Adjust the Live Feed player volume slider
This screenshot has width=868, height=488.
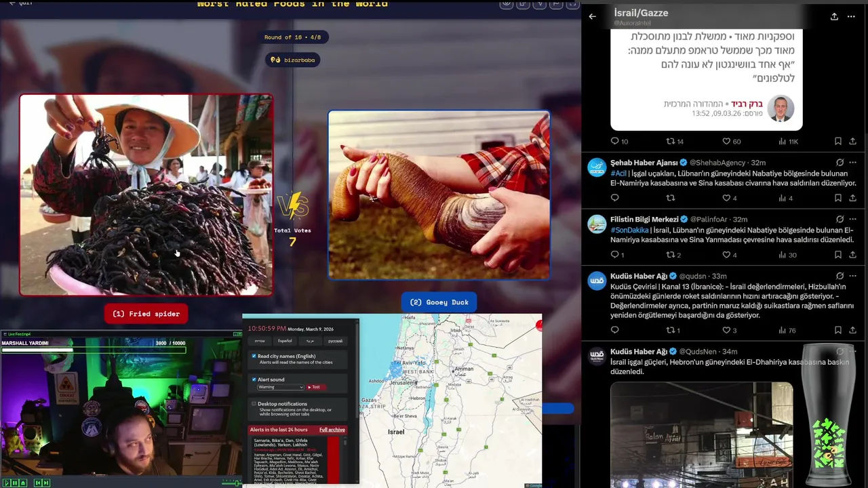coord(231,483)
